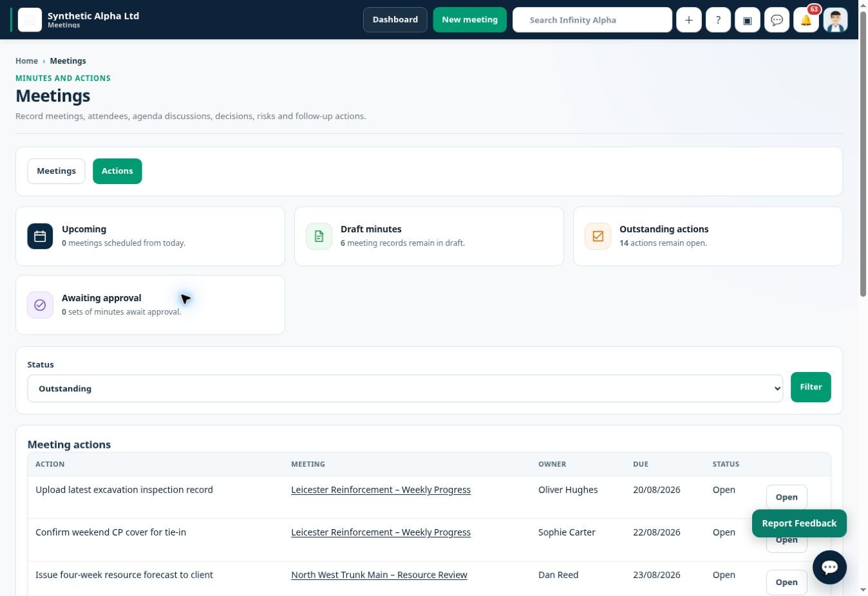
Task: Create a New meeting
Action: tap(470, 20)
